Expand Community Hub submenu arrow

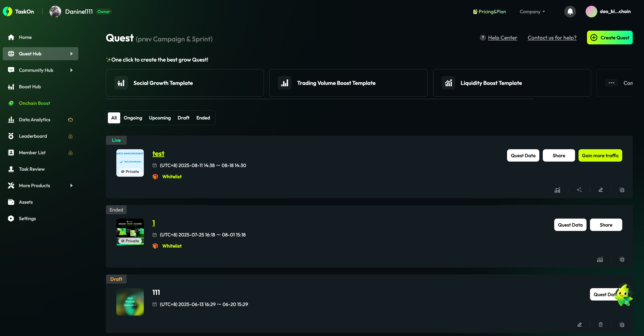[71, 70]
